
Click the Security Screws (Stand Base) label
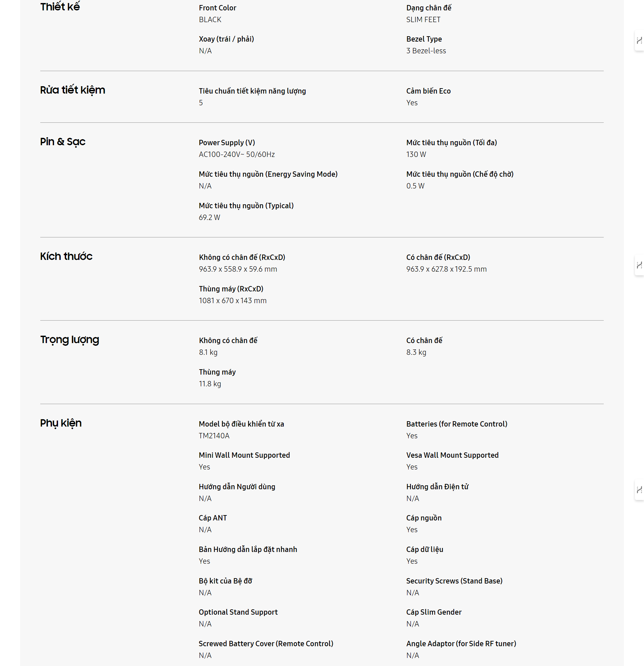454,581
